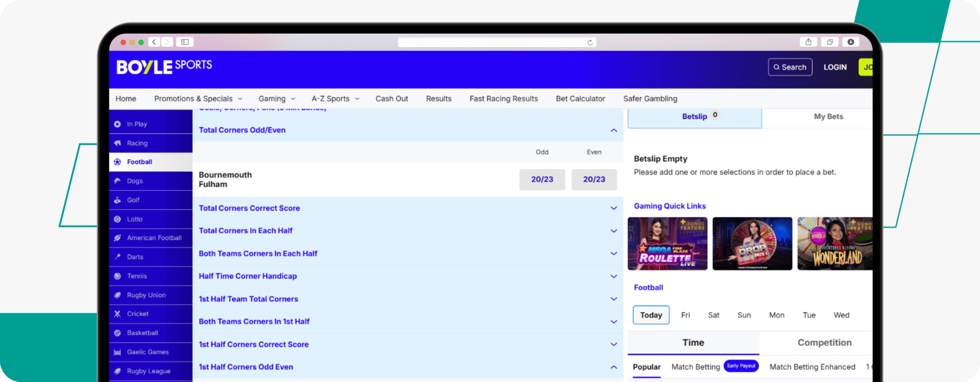Bet on Odd corners at 20/23
Viewport: 980px width, 382px height.
542,180
